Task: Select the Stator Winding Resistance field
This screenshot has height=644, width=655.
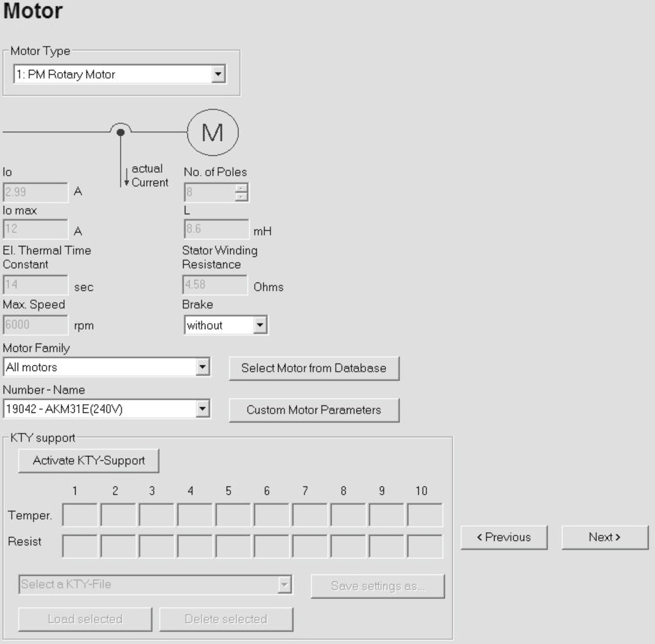Action: (215, 284)
